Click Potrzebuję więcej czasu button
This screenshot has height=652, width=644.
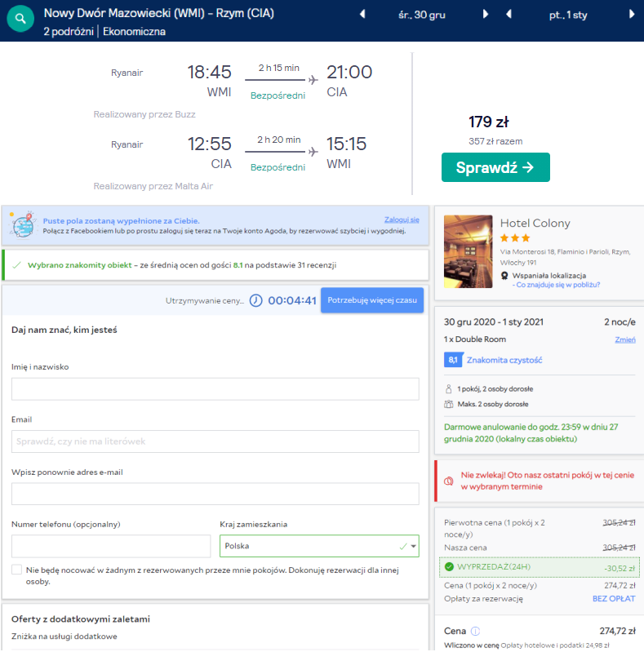tap(372, 300)
